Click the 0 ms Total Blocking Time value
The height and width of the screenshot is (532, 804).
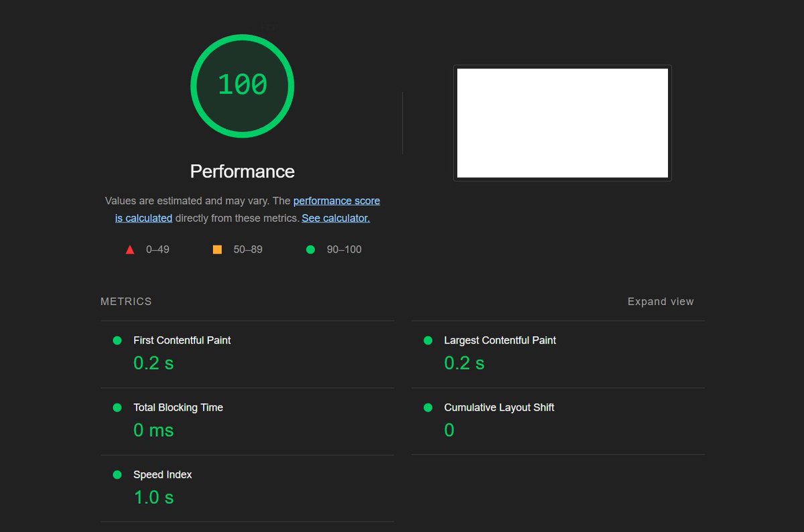[x=153, y=430]
